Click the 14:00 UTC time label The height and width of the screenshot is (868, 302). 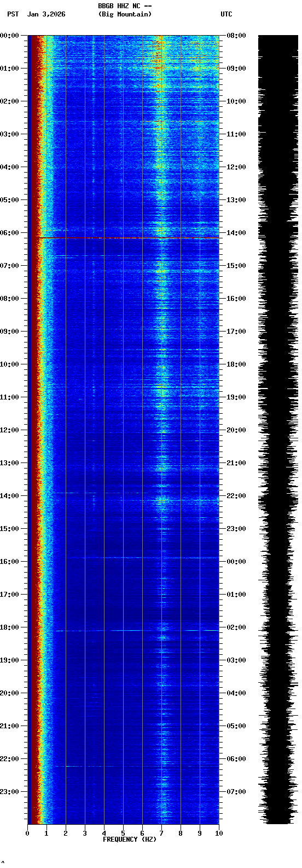pos(236,233)
